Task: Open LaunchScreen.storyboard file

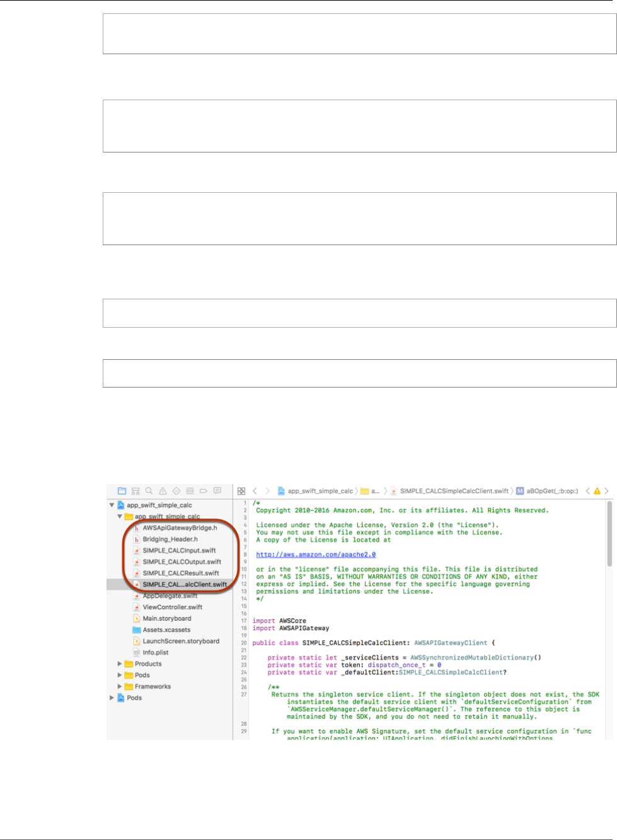Action: (x=176, y=642)
